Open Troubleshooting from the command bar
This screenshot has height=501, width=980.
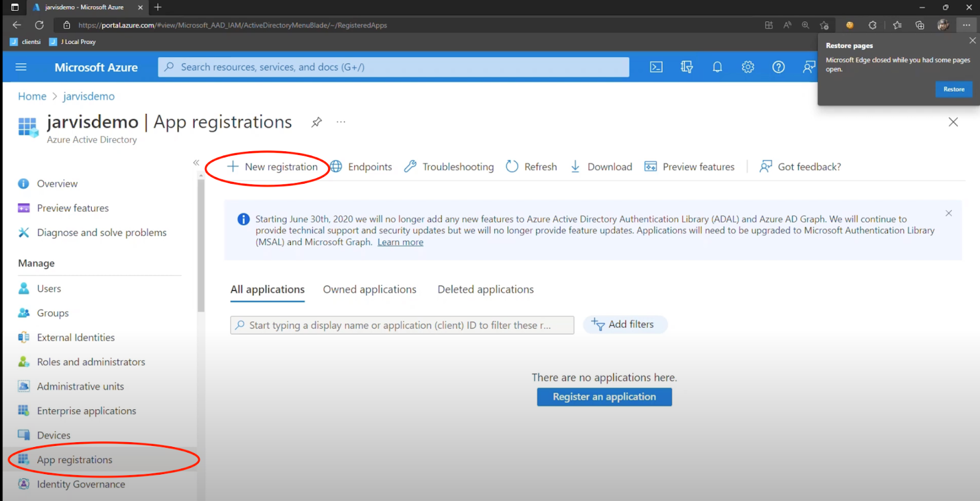click(449, 167)
